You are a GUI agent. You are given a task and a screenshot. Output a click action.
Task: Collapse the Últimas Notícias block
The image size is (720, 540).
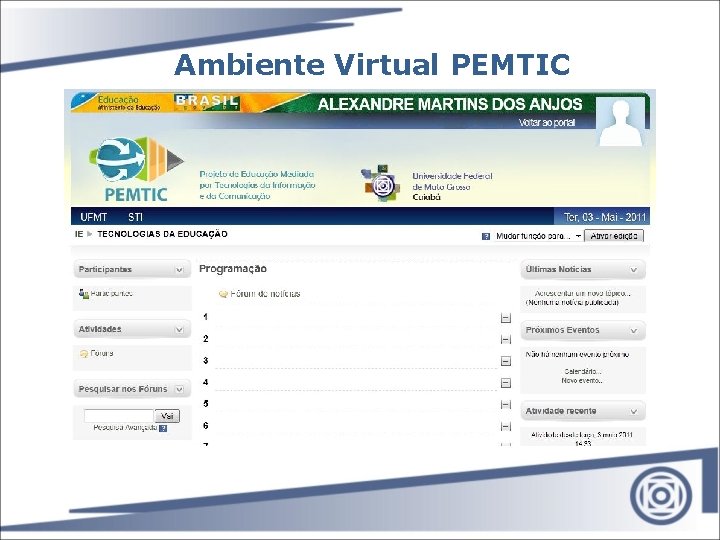[634, 270]
